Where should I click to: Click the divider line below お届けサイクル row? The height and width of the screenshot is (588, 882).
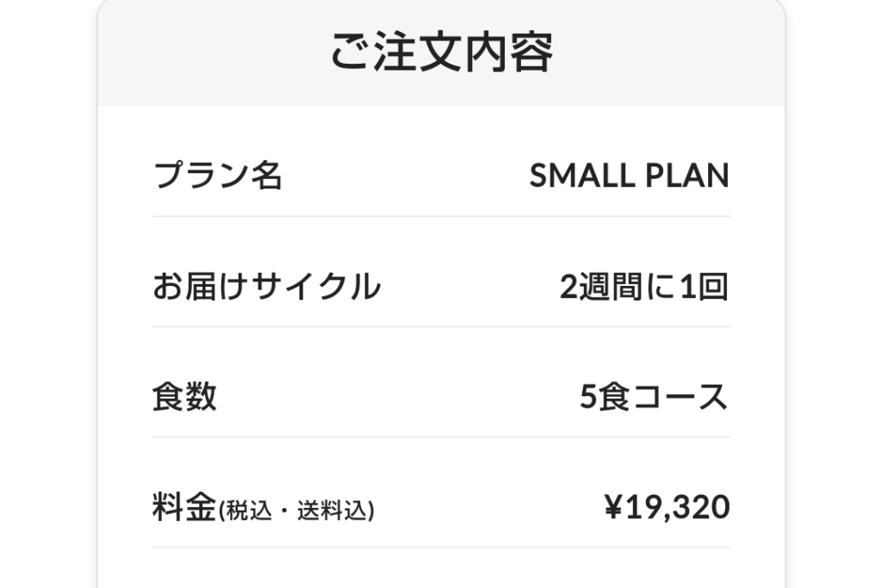(441, 326)
